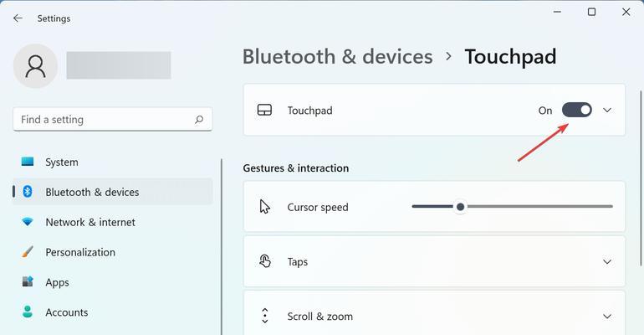Click the Cursor speed pointer icon
The image size is (644, 335).
tap(265, 207)
